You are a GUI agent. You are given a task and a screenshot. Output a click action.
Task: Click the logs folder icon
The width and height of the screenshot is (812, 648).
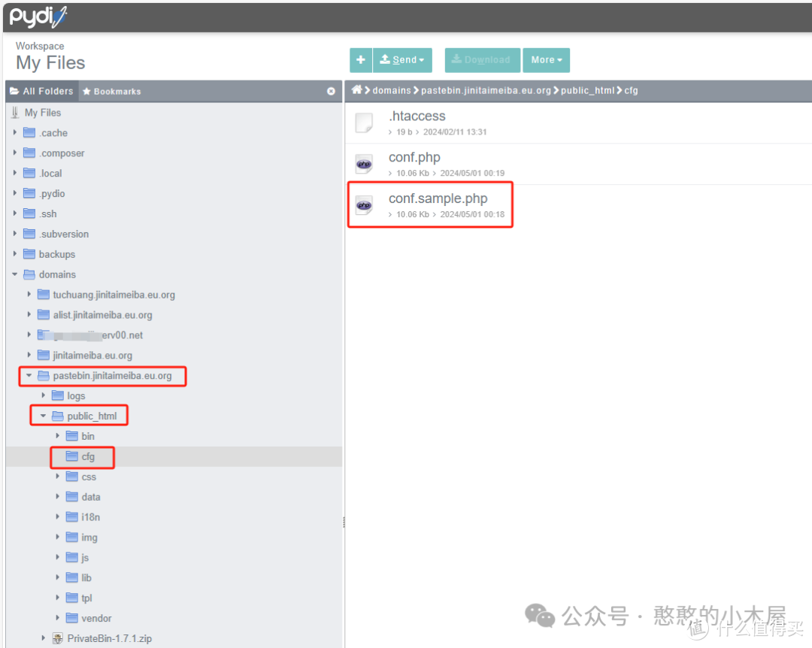(58, 395)
